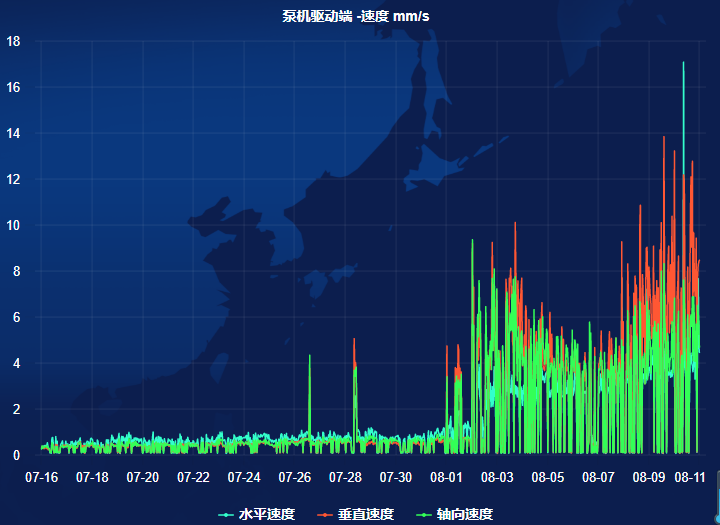
Task: Select the 08-05 date on x-axis
Action: (x=547, y=477)
